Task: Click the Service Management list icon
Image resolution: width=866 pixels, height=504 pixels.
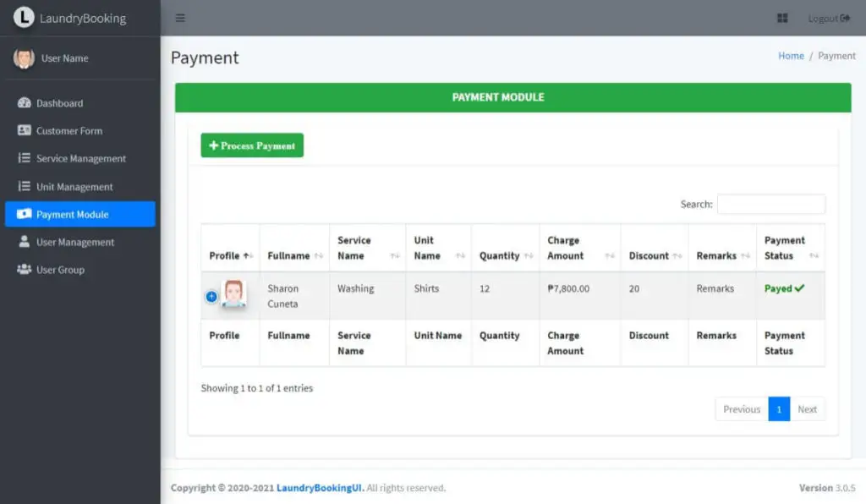Action: 22,158
